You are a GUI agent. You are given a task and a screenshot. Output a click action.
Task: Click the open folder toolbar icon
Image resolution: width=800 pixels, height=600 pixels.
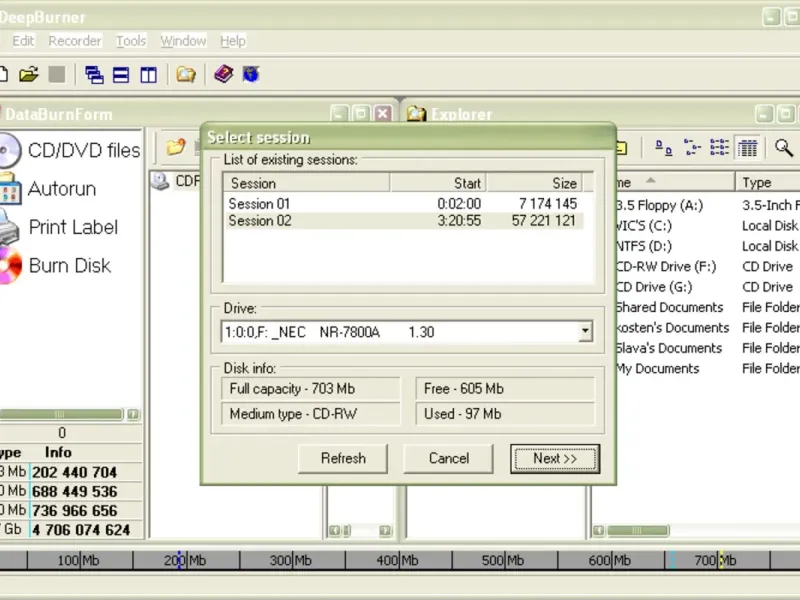[28, 74]
